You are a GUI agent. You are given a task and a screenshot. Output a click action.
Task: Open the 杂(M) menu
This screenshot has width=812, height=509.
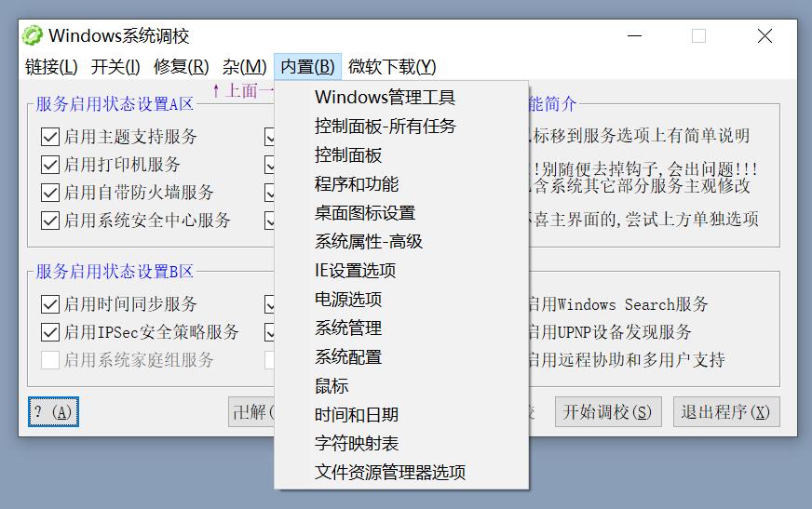pos(244,67)
